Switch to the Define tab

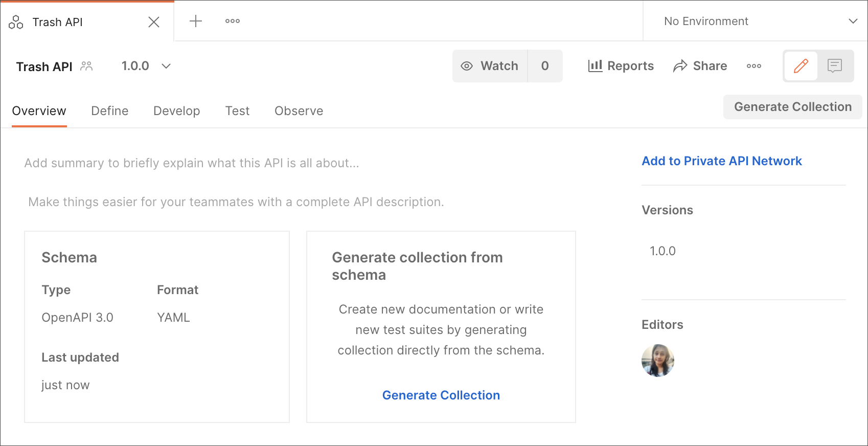point(110,111)
